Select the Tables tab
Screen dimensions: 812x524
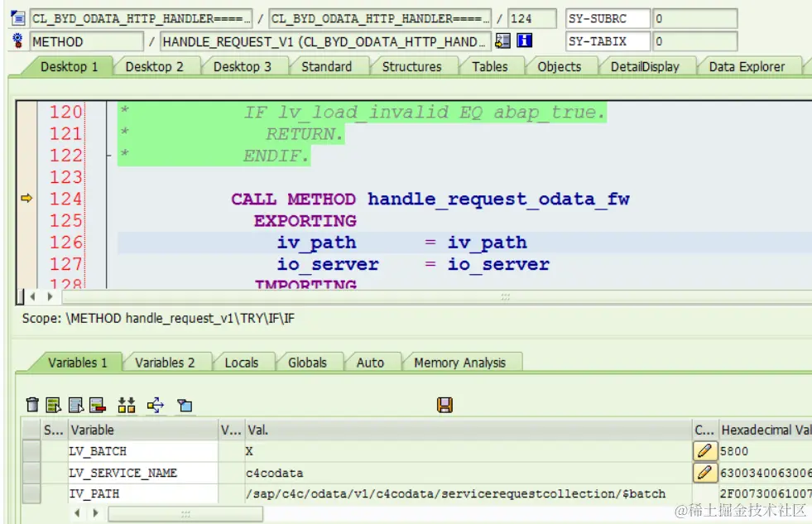click(489, 67)
